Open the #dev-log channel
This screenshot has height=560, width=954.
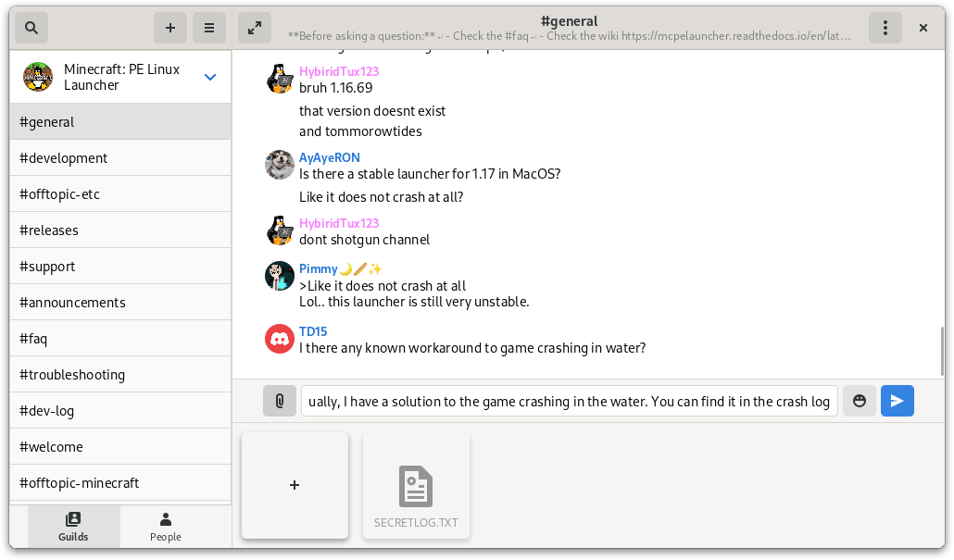click(x=120, y=410)
